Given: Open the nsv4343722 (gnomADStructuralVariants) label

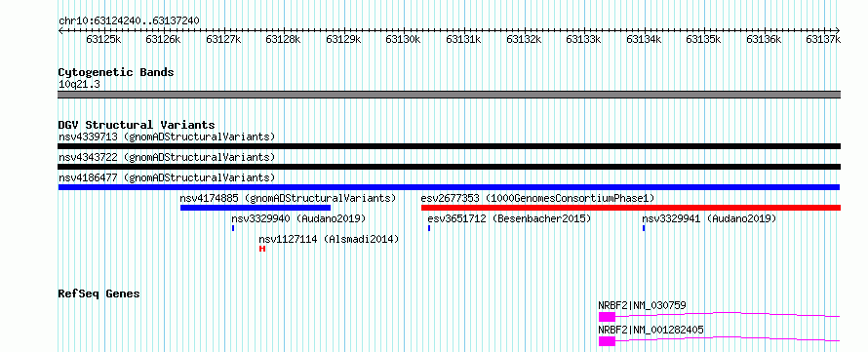Looking at the screenshot, I should tap(167, 157).
